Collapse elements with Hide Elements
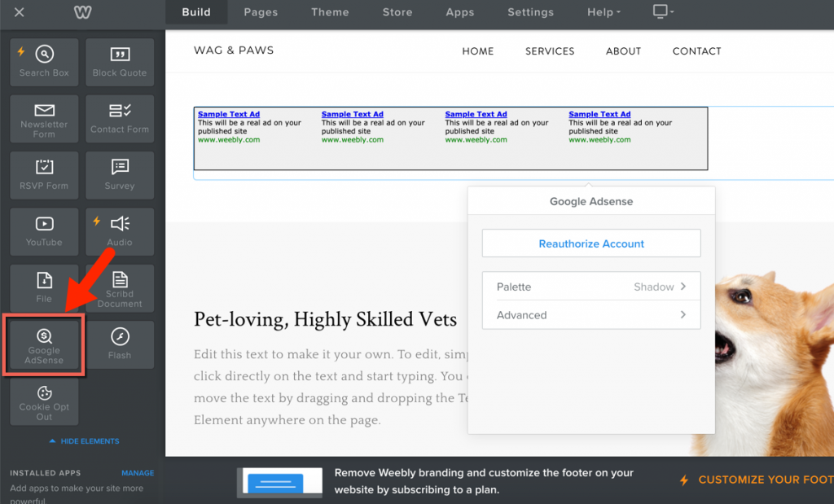Screen dimensions: 834x504 coord(85,441)
